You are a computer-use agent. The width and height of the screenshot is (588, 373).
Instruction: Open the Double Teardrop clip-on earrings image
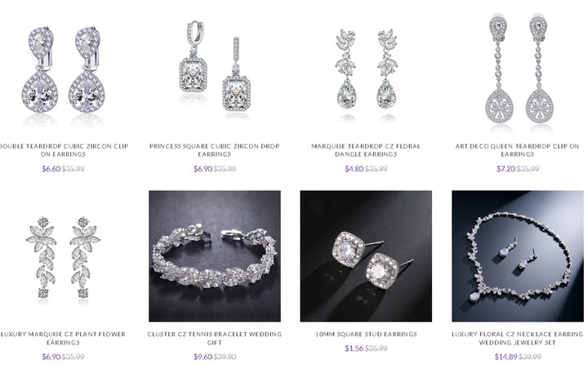click(x=63, y=69)
